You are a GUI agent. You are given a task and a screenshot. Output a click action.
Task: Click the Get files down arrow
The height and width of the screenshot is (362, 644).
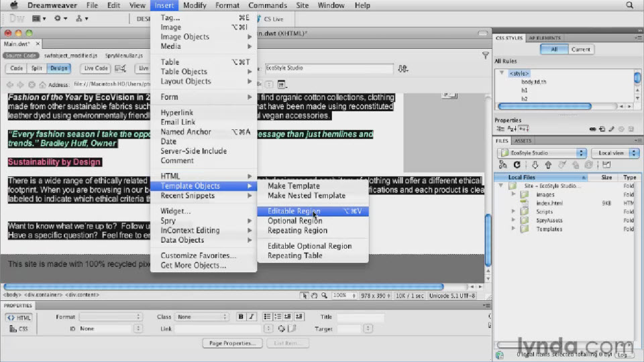pyautogui.click(x=535, y=165)
